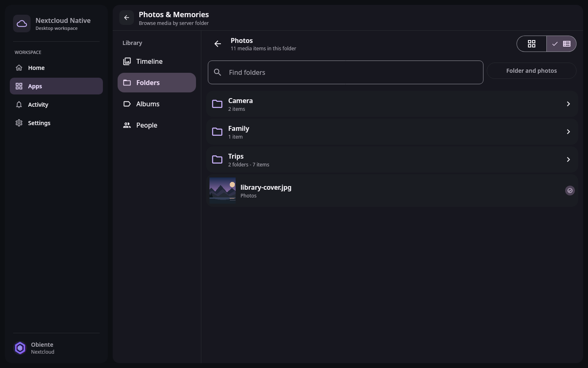Open the library-cover.jpg thumbnail
This screenshot has width=588, height=368.
tap(223, 191)
